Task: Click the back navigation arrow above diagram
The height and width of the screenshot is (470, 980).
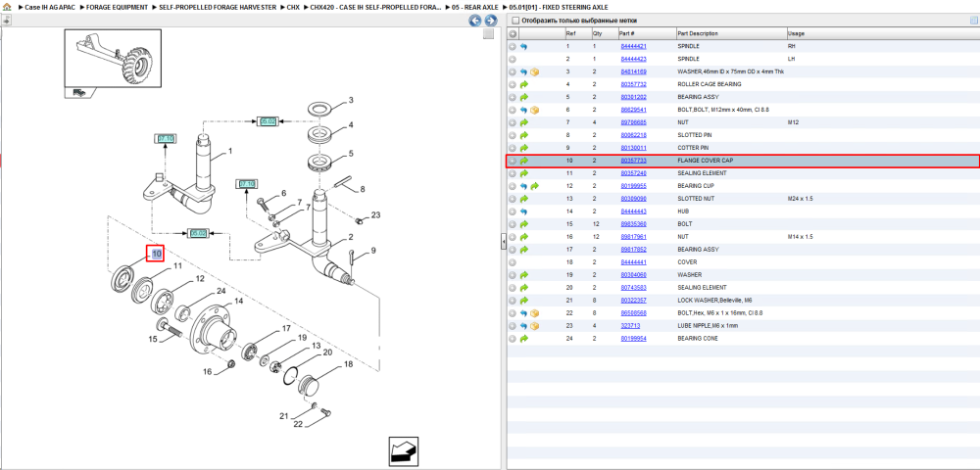Action: coord(475,21)
